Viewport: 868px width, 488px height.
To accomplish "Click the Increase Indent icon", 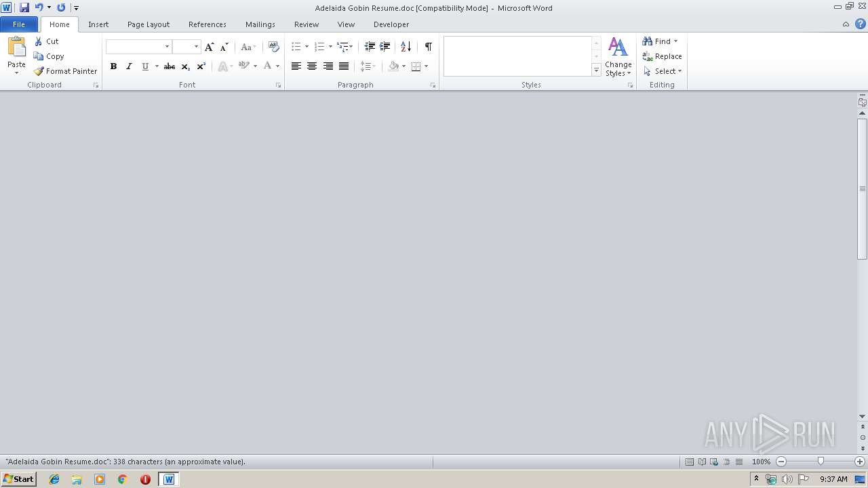I will coord(384,47).
